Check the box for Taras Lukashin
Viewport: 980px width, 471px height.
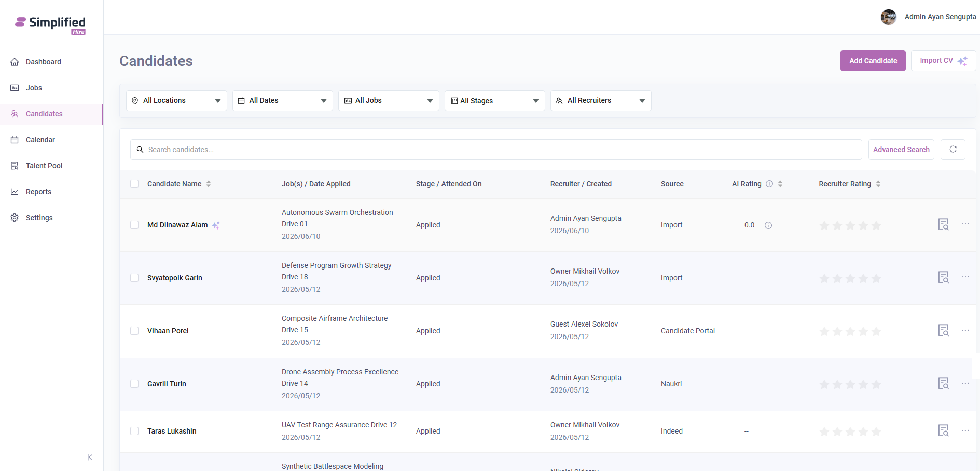point(134,431)
